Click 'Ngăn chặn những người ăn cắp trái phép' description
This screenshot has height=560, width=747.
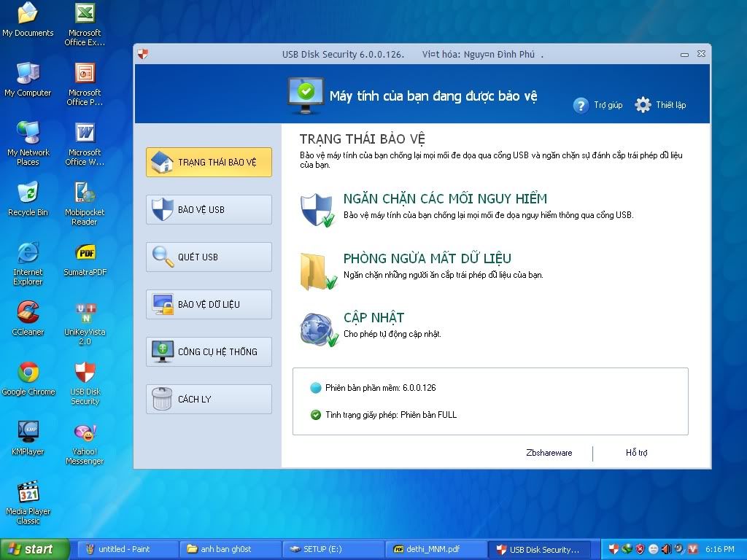coord(443,275)
